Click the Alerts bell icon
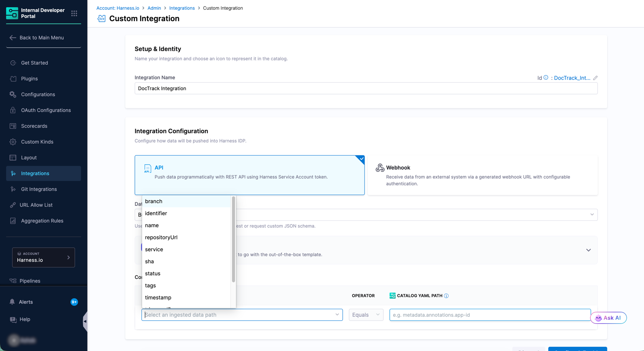 12,302
